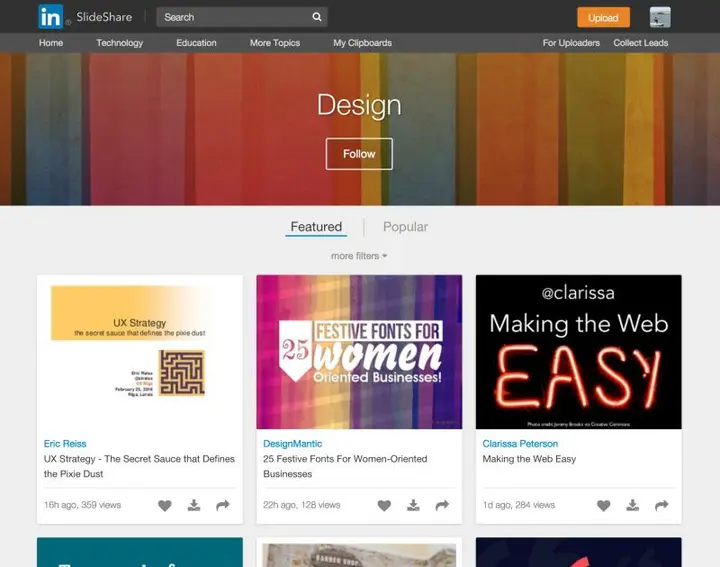The width and height of the screenshot is (720, 567).
Task: Open the Education topic
Action: point(196,43)
